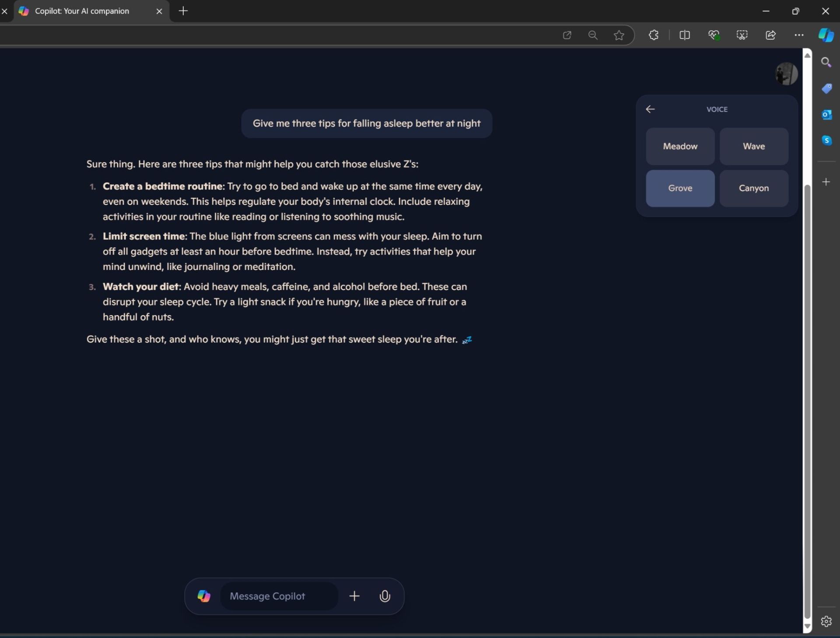The image size is (840, 638).
Task: Click the Copilot sidebar icon
Action: pyautogui.click(x=826, y=34)
